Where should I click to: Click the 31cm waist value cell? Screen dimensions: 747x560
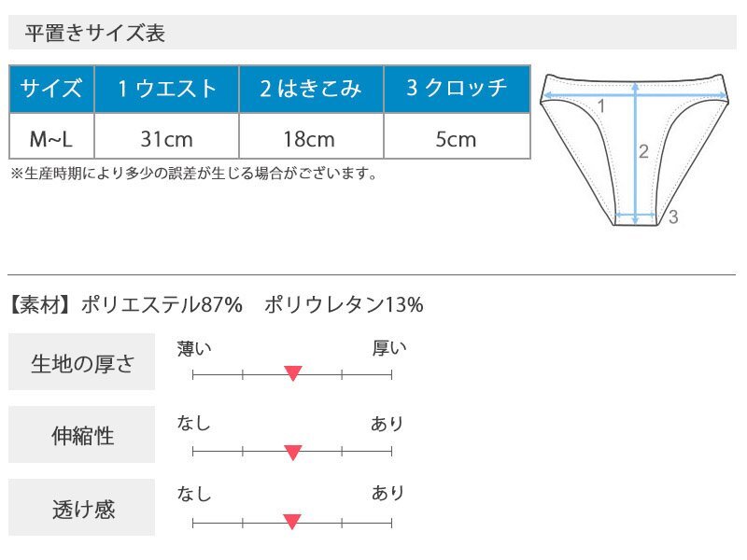point(167,139)
